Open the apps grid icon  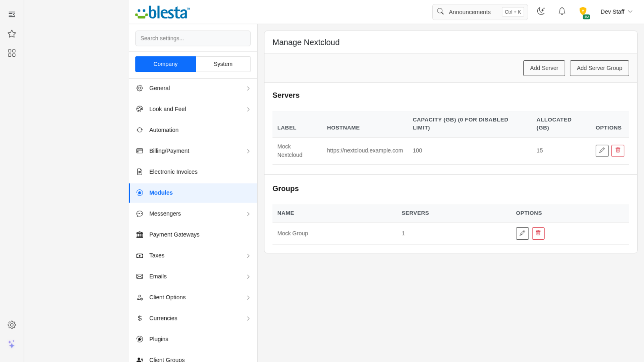point(12,53)
